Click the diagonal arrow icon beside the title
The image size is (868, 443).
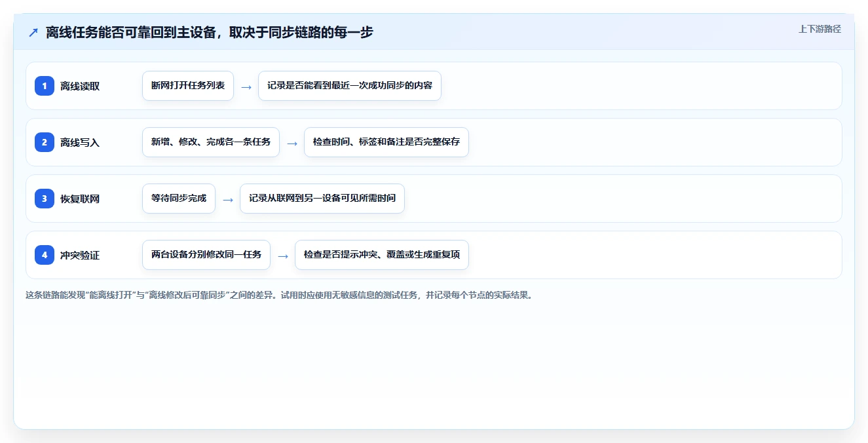coord(33,32)
